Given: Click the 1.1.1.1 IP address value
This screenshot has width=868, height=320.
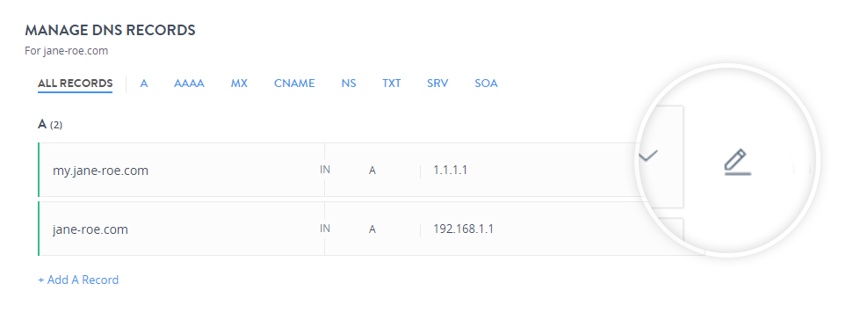Looking at the screenshot, I should [452, 170].
